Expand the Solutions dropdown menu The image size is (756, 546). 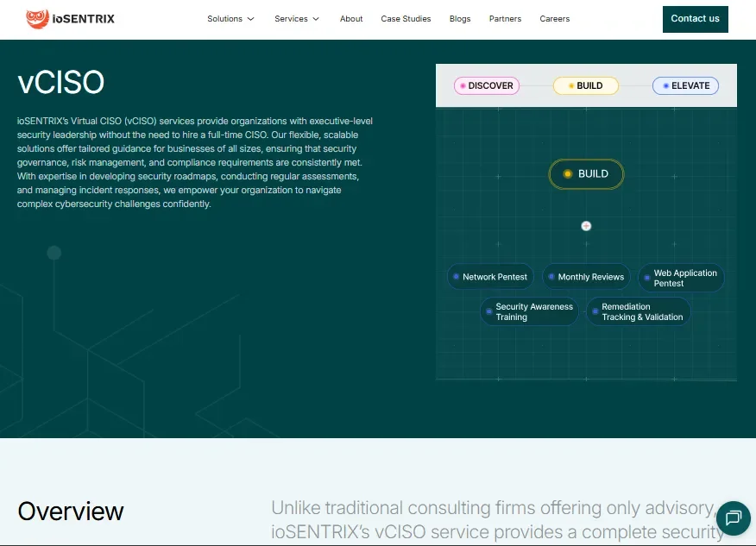pyautogui.click(x=230, y=19)
